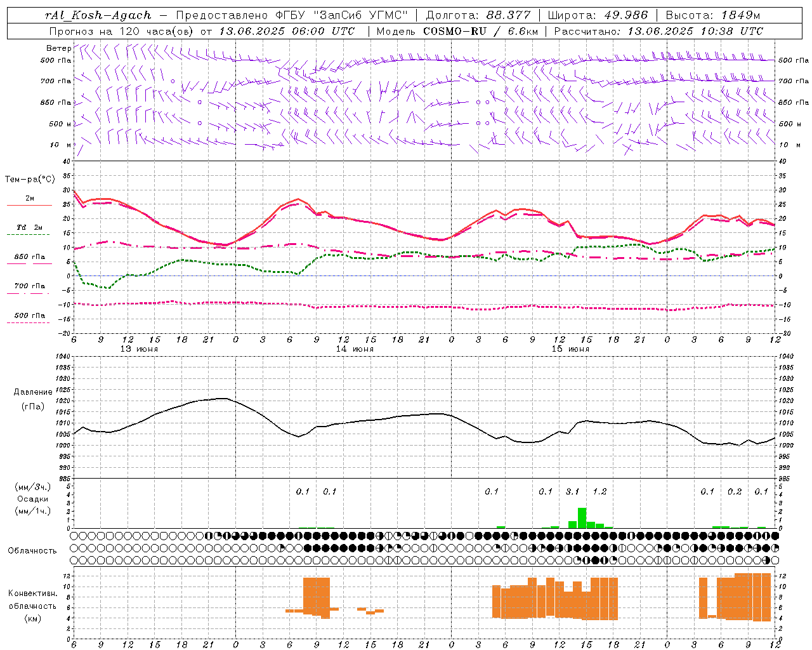Screen dimensions: 812x650
Task: Click the (гПа) unit label under Давление
Action: pos(33,406)
